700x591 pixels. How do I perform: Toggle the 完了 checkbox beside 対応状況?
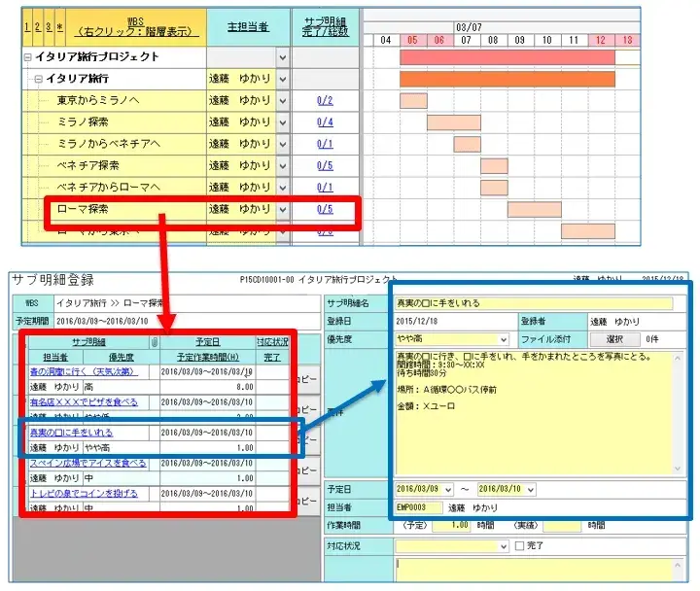click(519, 546)
